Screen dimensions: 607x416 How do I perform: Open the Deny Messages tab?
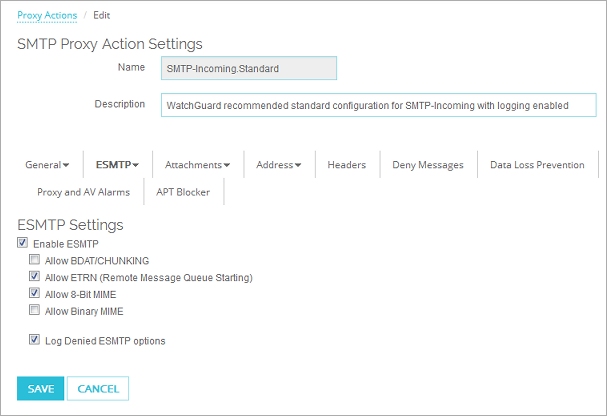(x=427, y=165)
